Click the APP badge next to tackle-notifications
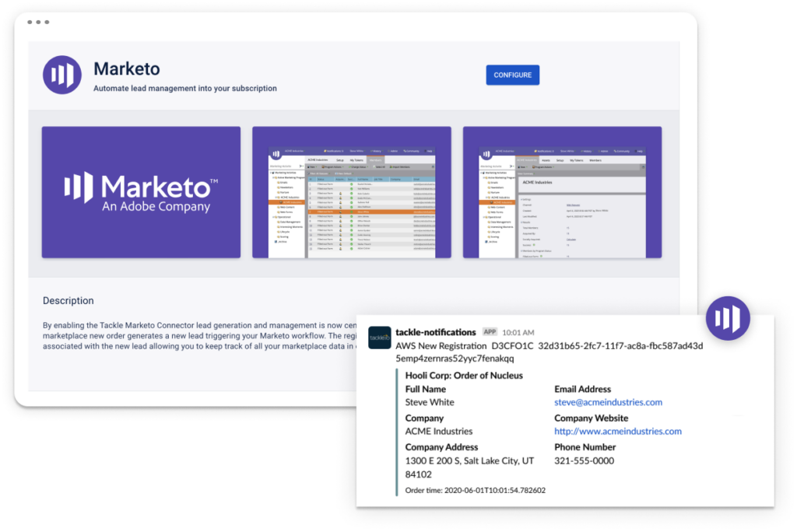Screen dimensions: 797x532 [490, 332]
